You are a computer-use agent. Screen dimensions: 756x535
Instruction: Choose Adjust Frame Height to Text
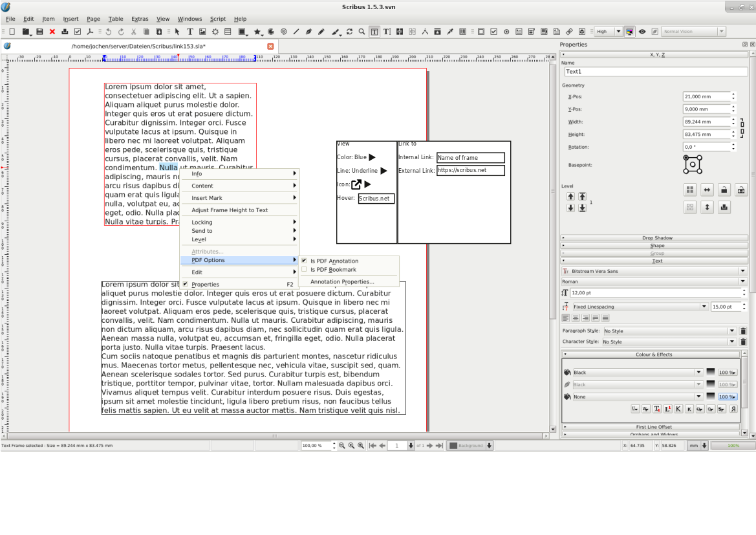click(x=230, y=210)
